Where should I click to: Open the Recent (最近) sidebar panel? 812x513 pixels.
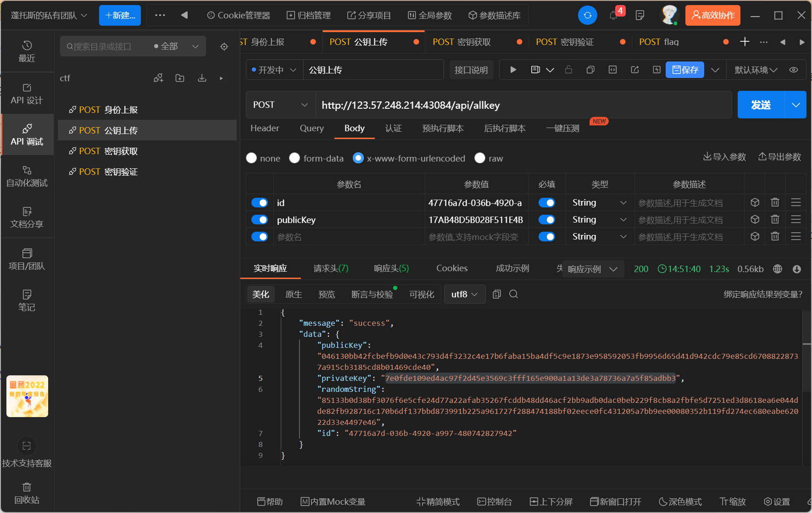pyautogui.click(x=27, y=51)
